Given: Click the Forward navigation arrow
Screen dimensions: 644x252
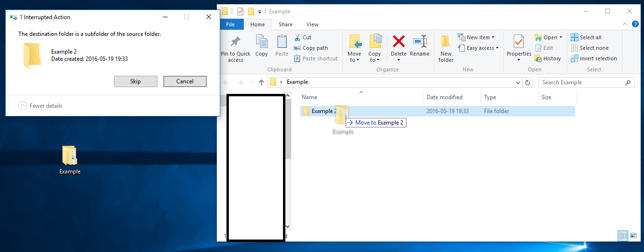Looking at the screenshot, I should pos(241,82).
